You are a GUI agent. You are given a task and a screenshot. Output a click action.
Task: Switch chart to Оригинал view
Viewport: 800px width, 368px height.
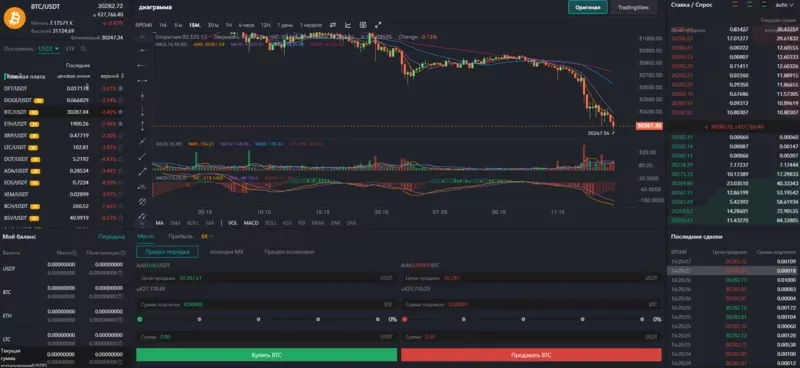click(x=588, y=7)
